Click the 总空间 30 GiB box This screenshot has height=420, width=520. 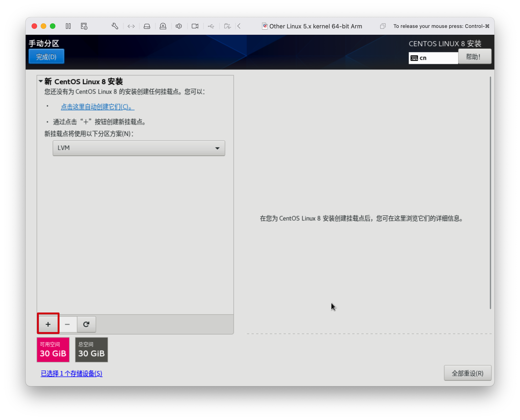[92, 350]
